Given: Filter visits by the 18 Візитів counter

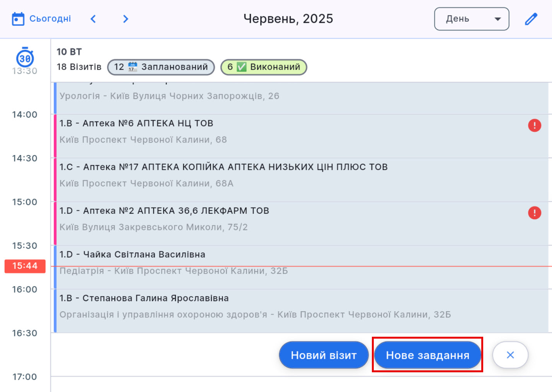Looking at the screenshot, I should coord(79,66).
